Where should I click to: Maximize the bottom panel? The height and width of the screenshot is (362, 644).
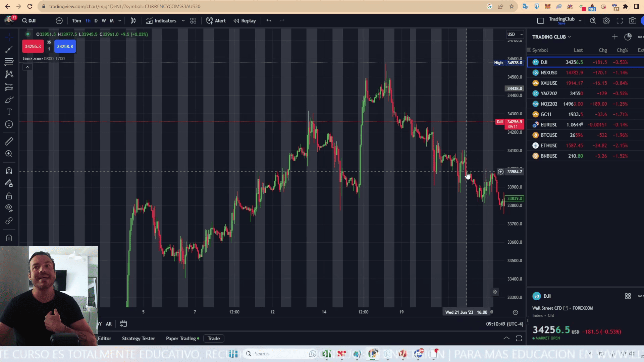(519, 339)
